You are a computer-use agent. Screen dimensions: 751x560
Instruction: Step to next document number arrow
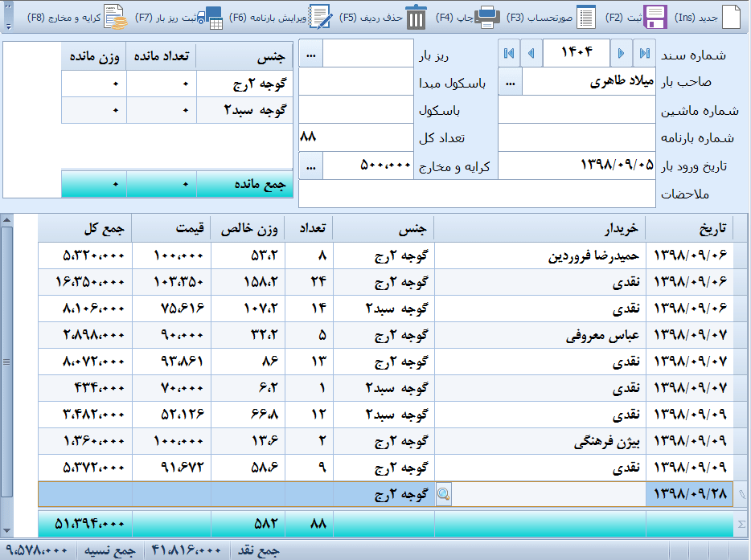[x=620, y=53]
